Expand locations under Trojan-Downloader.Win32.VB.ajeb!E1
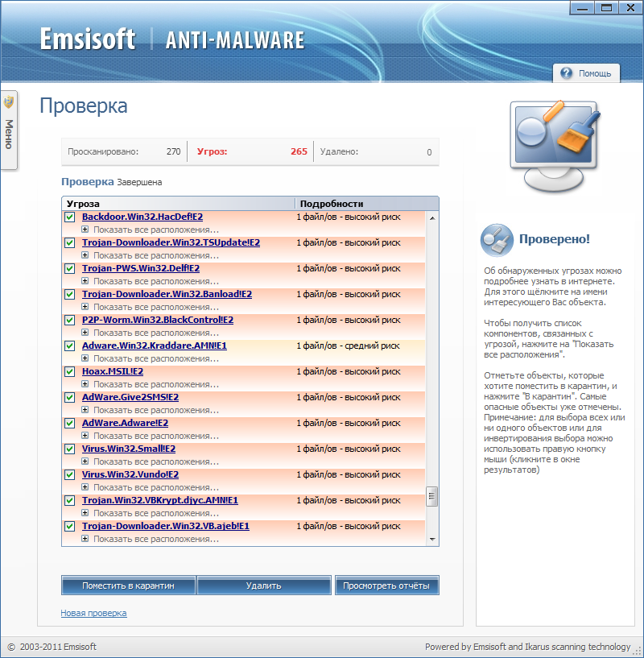This screenshot has width=644, height=658. 85,539
